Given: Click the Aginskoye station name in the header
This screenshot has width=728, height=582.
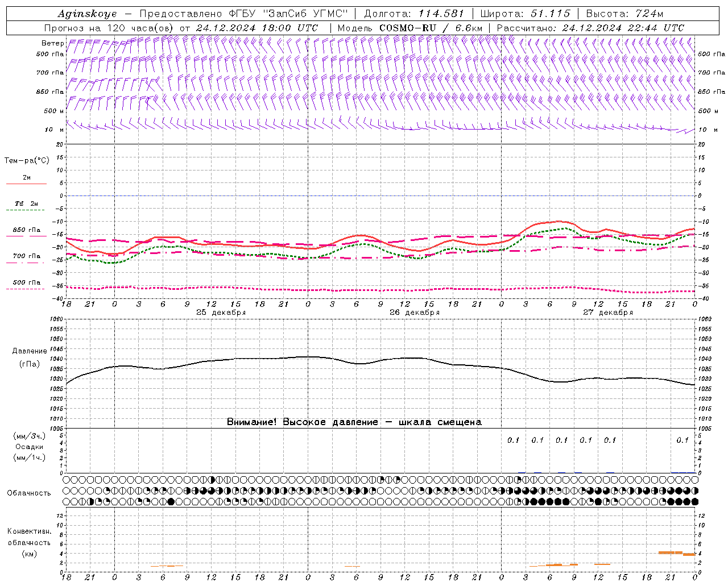Looking at the screenshot, I should click(87, 14).
